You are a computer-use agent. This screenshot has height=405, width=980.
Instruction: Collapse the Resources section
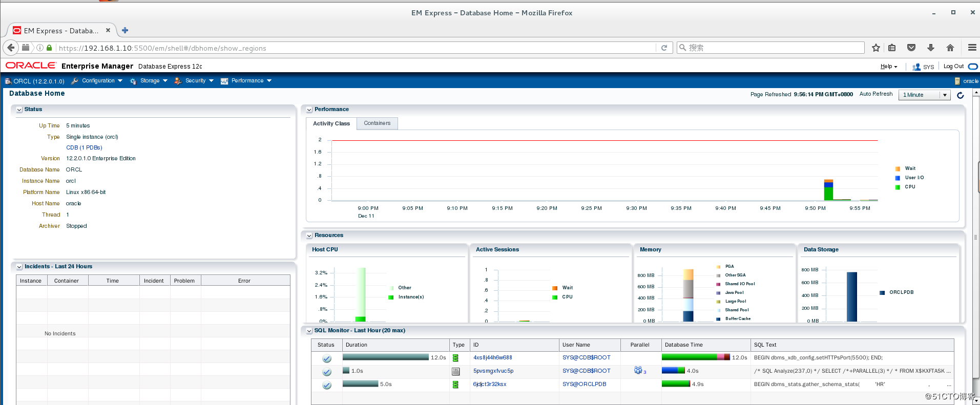click(309, 236)
